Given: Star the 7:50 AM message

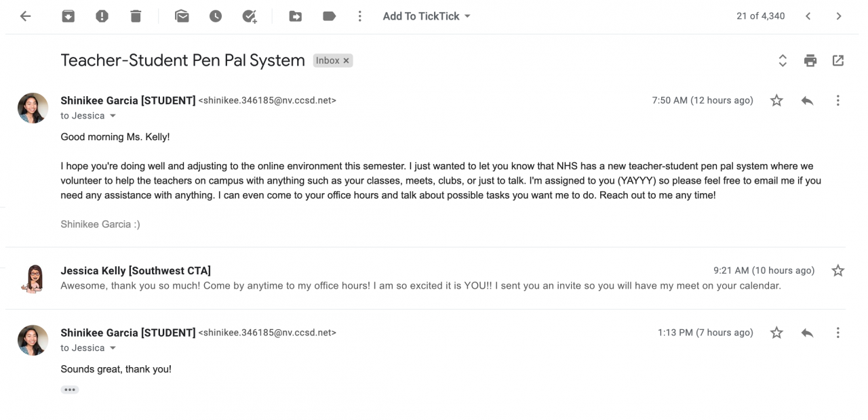Looking at the screenshot, I should point(777,101).
